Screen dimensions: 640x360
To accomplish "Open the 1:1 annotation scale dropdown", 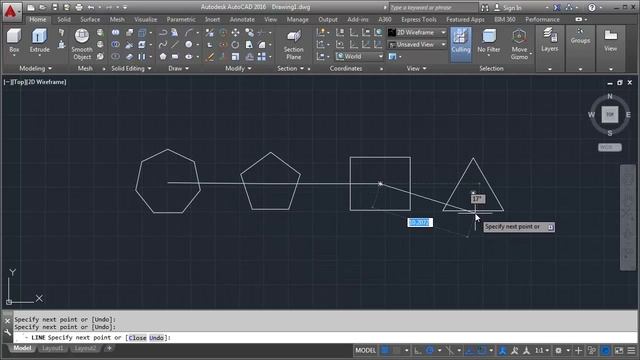I will (x=542, y=350).
